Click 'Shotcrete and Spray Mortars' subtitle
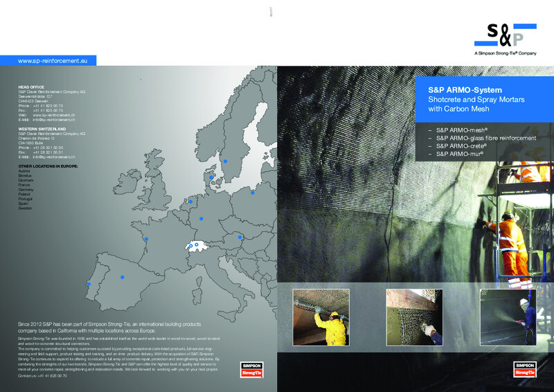The image size is (554, 392). 476,99
